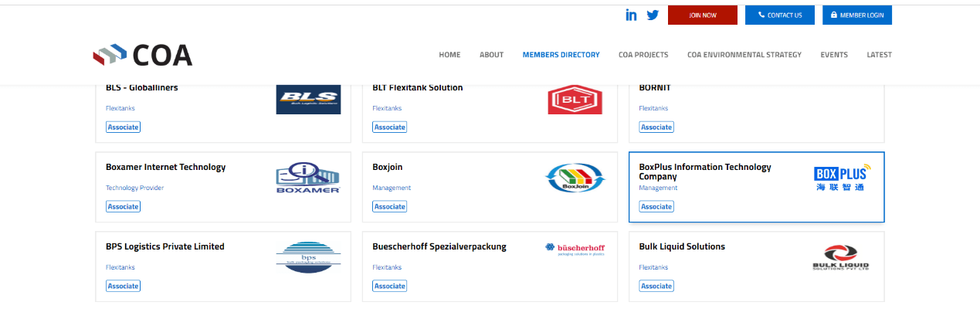Open the Twitter social icon
The width and height of the screenshot is (980, 309).
coord(653,15)
